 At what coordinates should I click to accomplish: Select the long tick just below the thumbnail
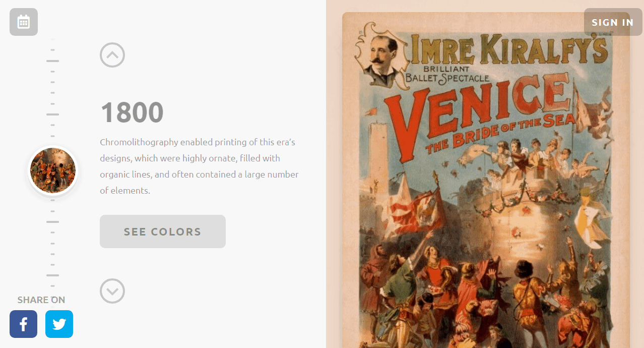click(x=53, y=222)
